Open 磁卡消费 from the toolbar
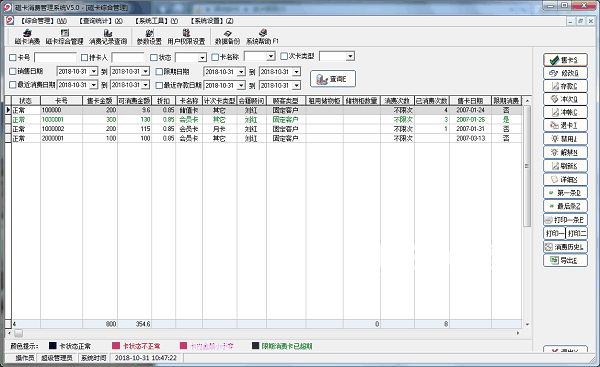Viewport: 600px width, 367px height. click(x=27, y=37)
